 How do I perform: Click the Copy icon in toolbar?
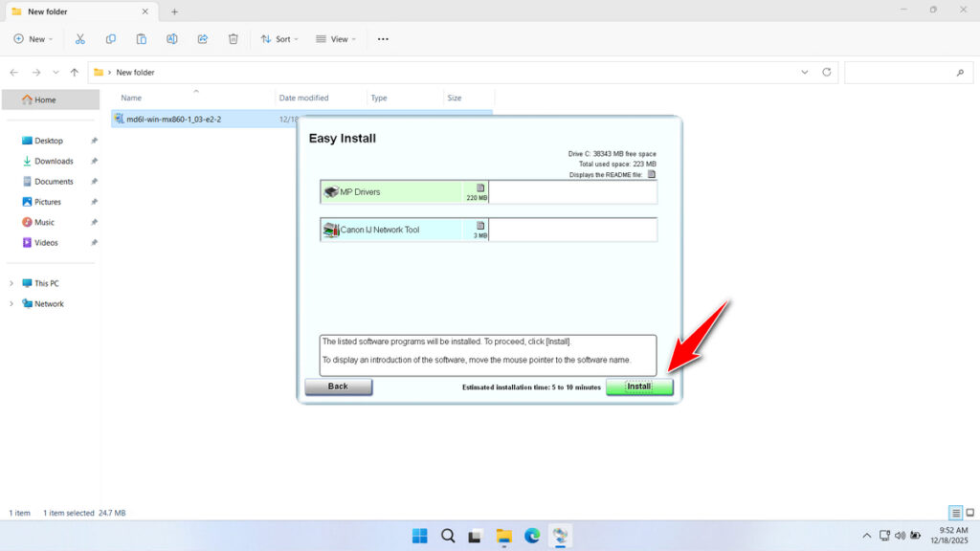pyautogui.click(x=111, y=39)
